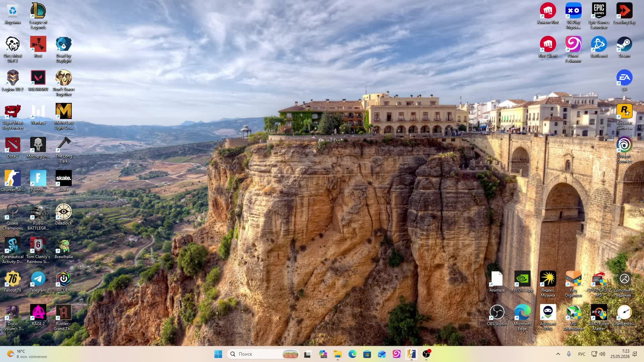The width and height of the screenshot is (644, 362).
Task: Open the Fortnite shortcut
Action: 38,181
